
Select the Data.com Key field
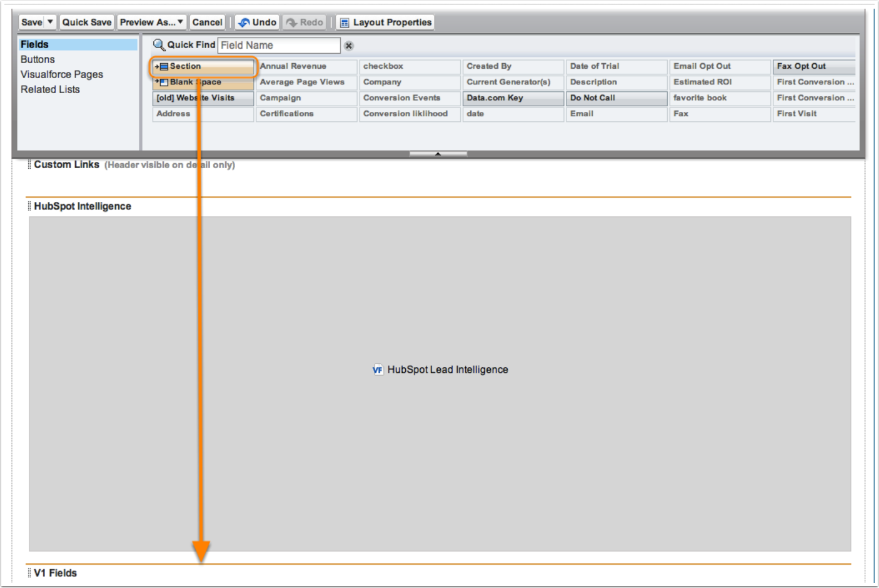point(513,98)
